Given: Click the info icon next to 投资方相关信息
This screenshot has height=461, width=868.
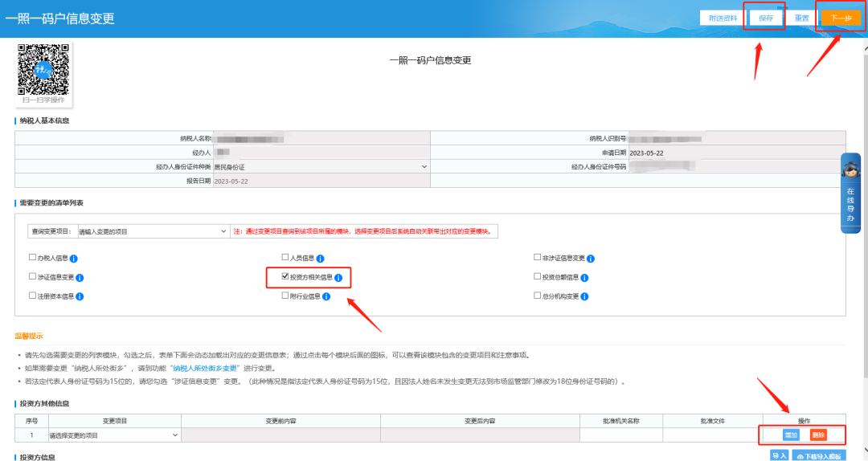Looking at the screenshot, I should (x=338, y=278).
